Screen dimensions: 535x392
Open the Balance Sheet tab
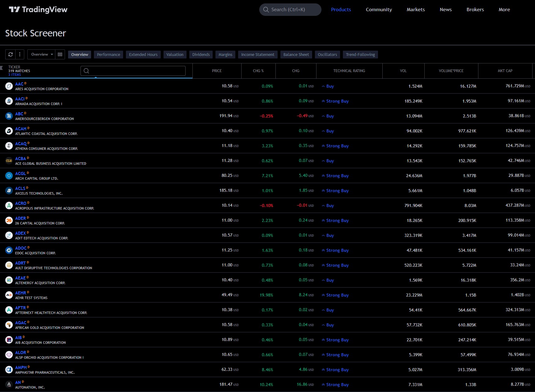(x=296, y=54)
